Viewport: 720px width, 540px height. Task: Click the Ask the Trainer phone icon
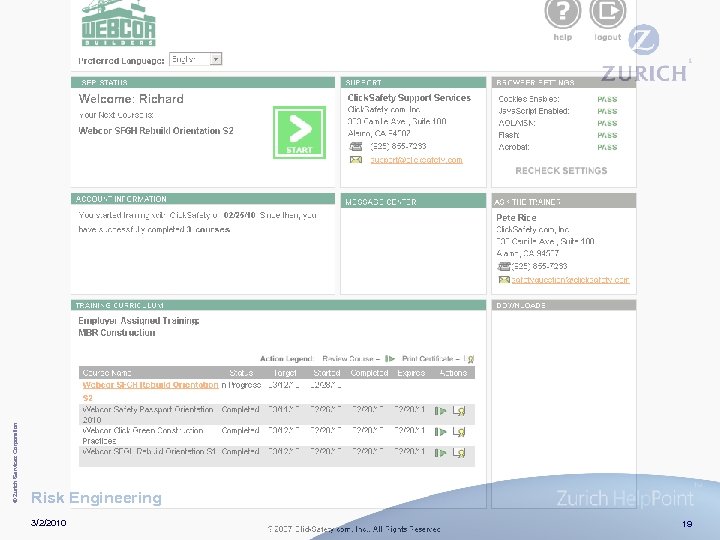[504, 266]
